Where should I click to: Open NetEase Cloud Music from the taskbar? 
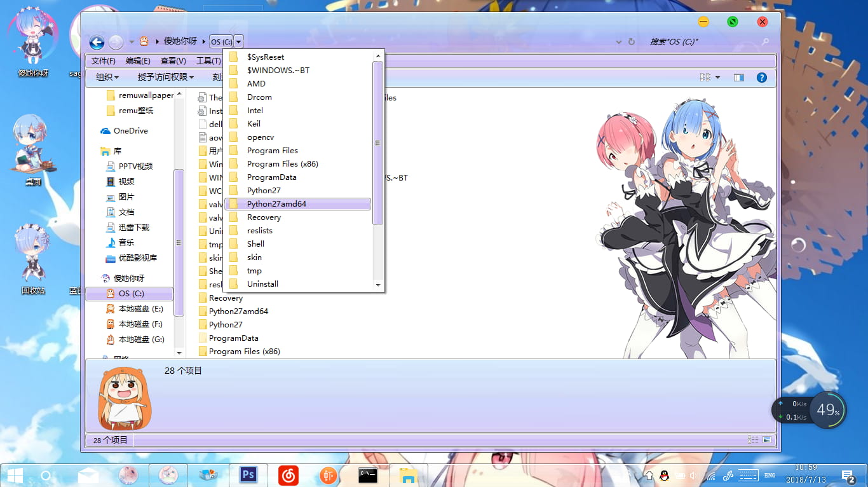coord(288,475)
